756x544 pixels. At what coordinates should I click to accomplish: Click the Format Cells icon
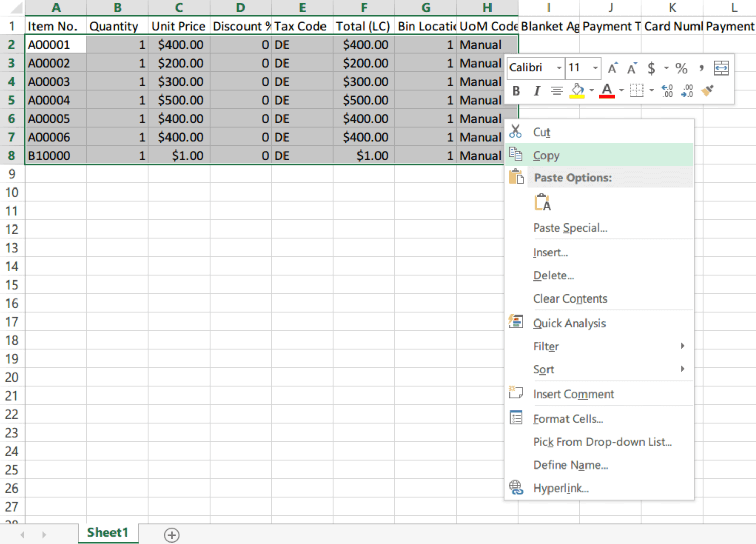516,418
